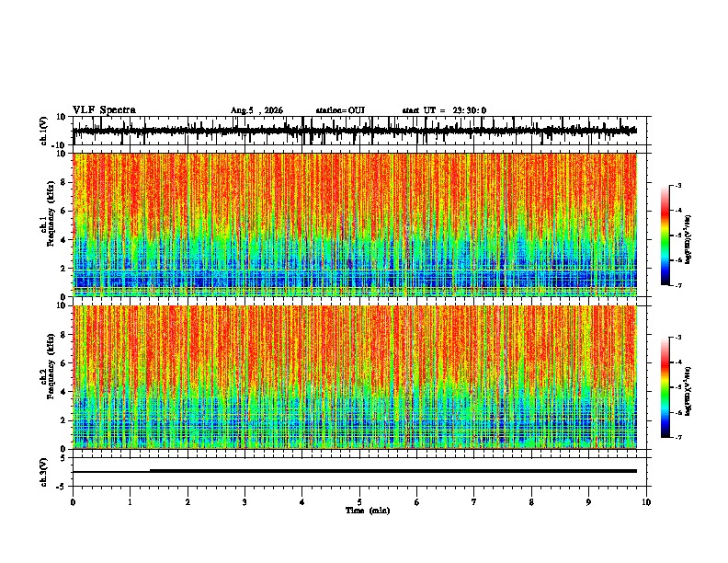Click the ch.1 spectrogram colorbar
The height and width of the screenshot is (563, 728).
[665, 236]
